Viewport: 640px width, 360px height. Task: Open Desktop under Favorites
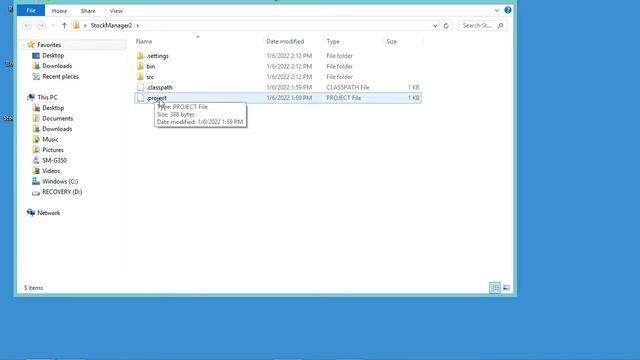click(53, 56)
